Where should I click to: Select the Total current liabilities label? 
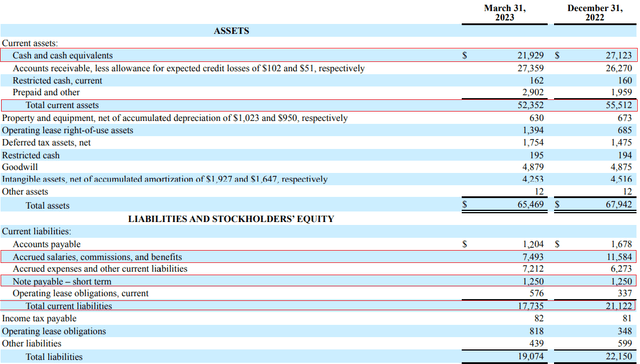(x=69, y=306)
